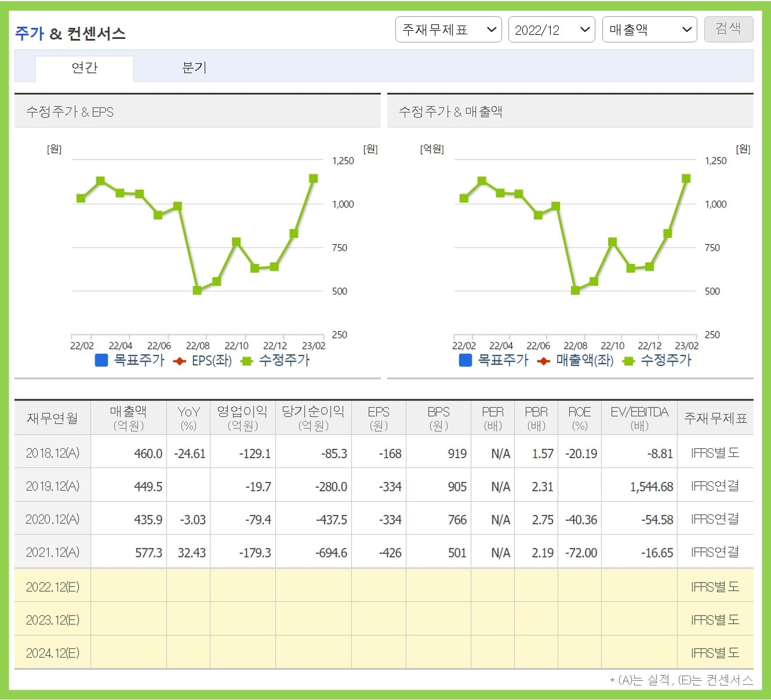The image size is (771, 700).
Task: Click the peak data point near 23/02 on left chart
Action: click(313, 178)
